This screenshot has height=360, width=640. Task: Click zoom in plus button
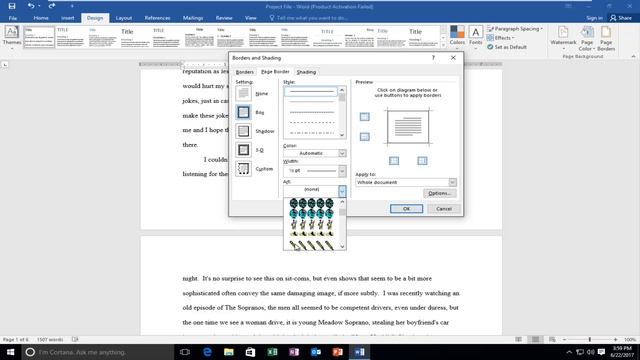click(615, 339)
